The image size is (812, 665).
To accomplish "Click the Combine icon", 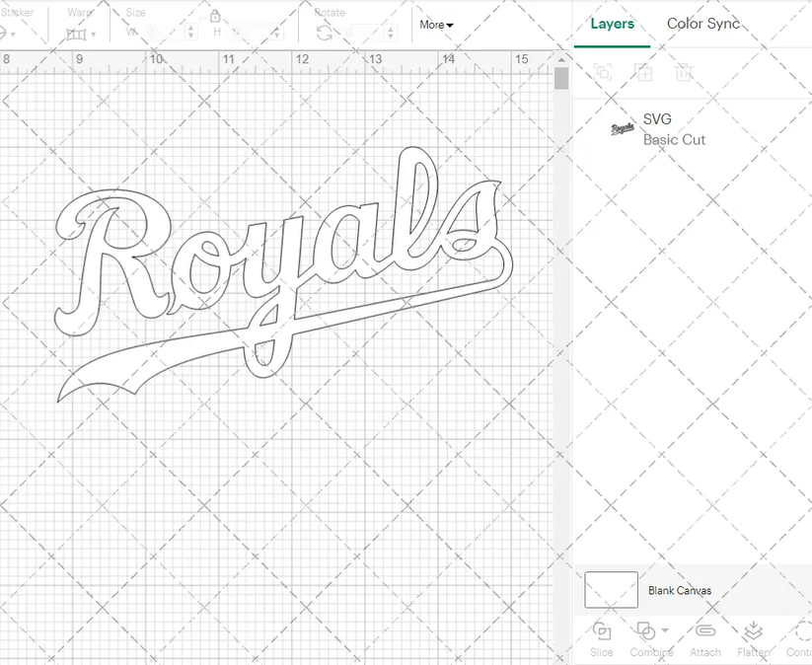I will click(x=646, y=638).
